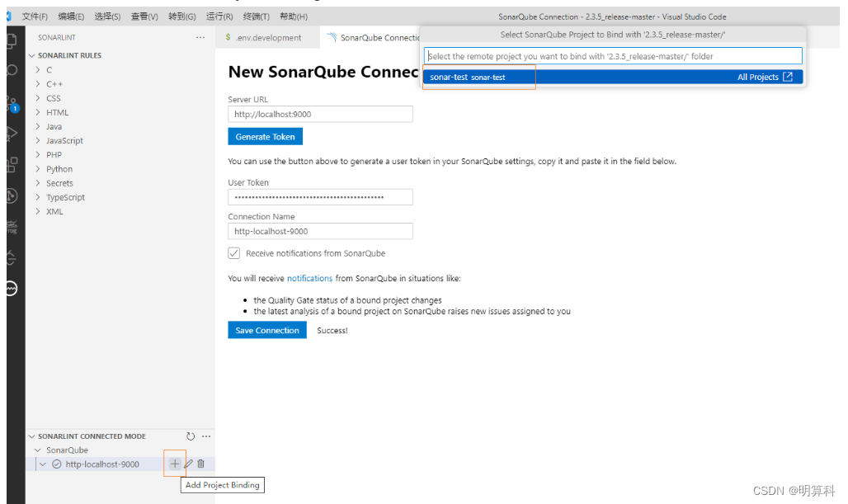This screenshot has height=504, width=848.
Task: Open the Extensions activity bar icon
Action: [x=12, y=164]
